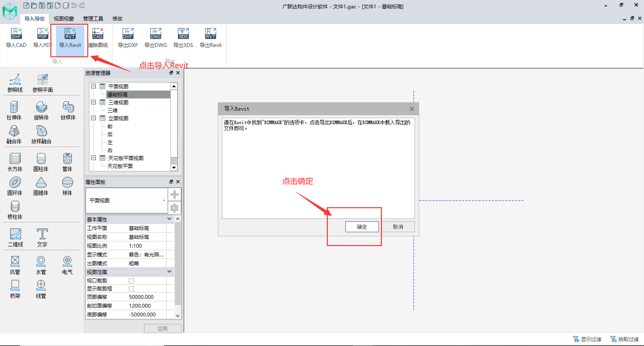Toggle the 视口裁剪 checkbox

pos(132,281)
